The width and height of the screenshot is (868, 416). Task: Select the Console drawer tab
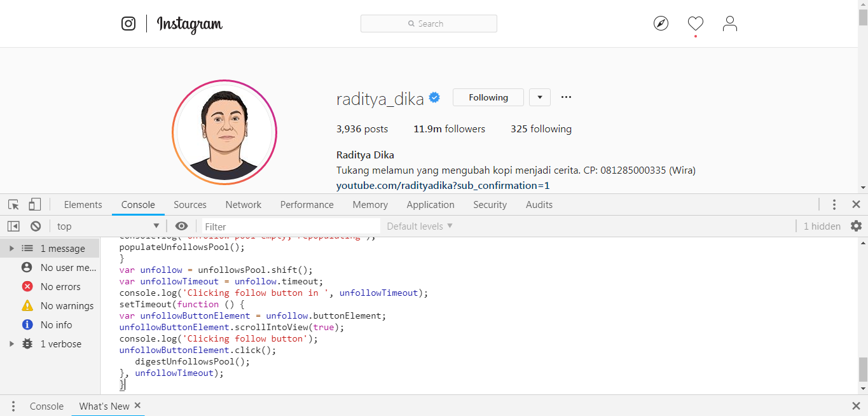click(x=47, y=406)
